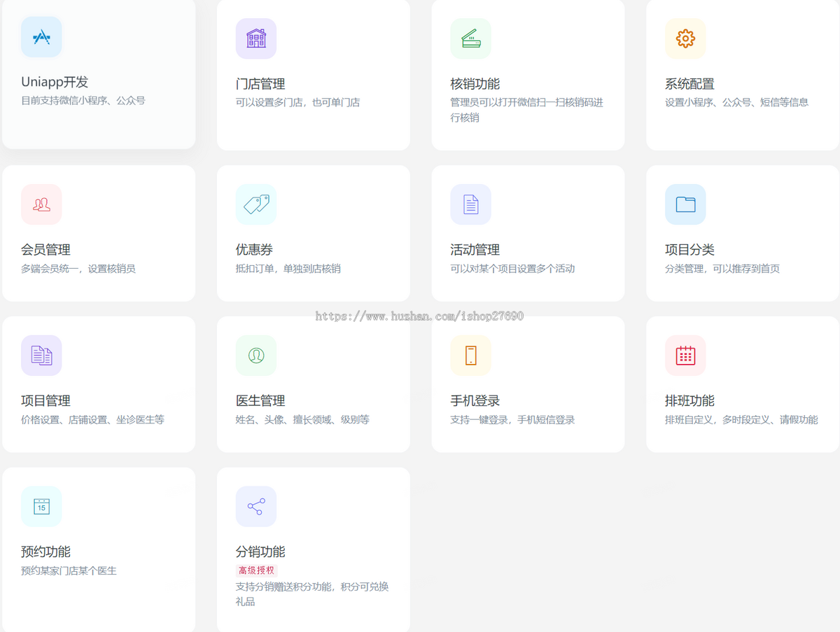Click description 姓名、头像、擅长领域、级别等
Screen dimensions: 840x632
[302, 420]
